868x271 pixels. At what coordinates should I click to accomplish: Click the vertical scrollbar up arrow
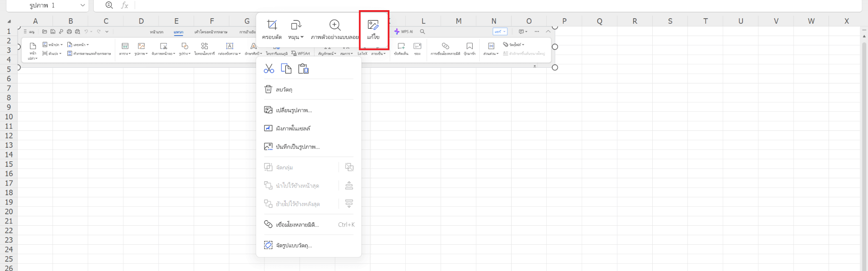pyautogui.click(x=864, y=36)
